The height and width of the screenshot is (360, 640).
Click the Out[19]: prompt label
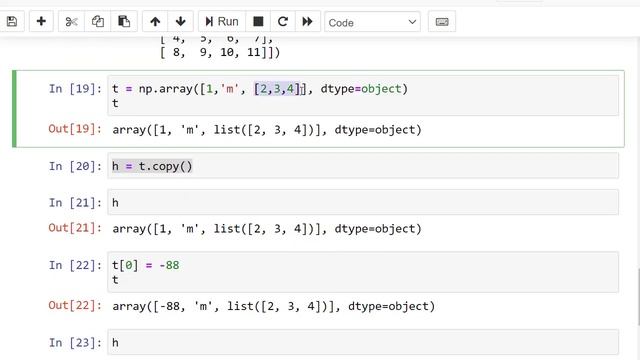[75, 129]
